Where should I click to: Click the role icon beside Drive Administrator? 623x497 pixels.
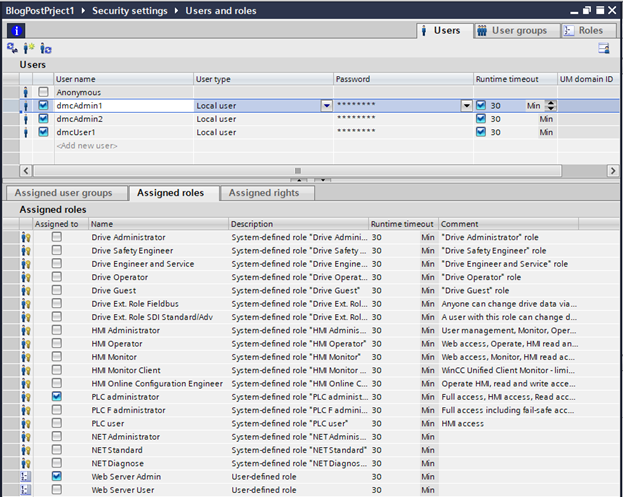click(x=26, y=237)
